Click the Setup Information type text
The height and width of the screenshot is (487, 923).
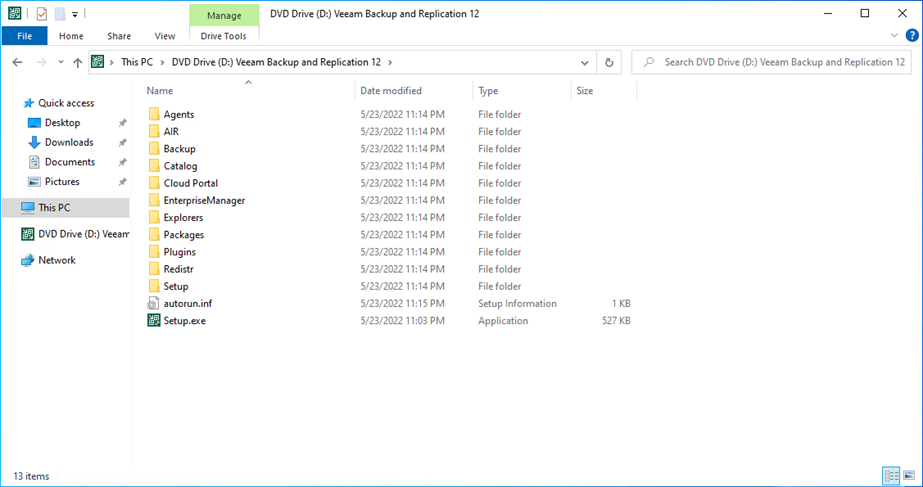(x=517, y=304)
